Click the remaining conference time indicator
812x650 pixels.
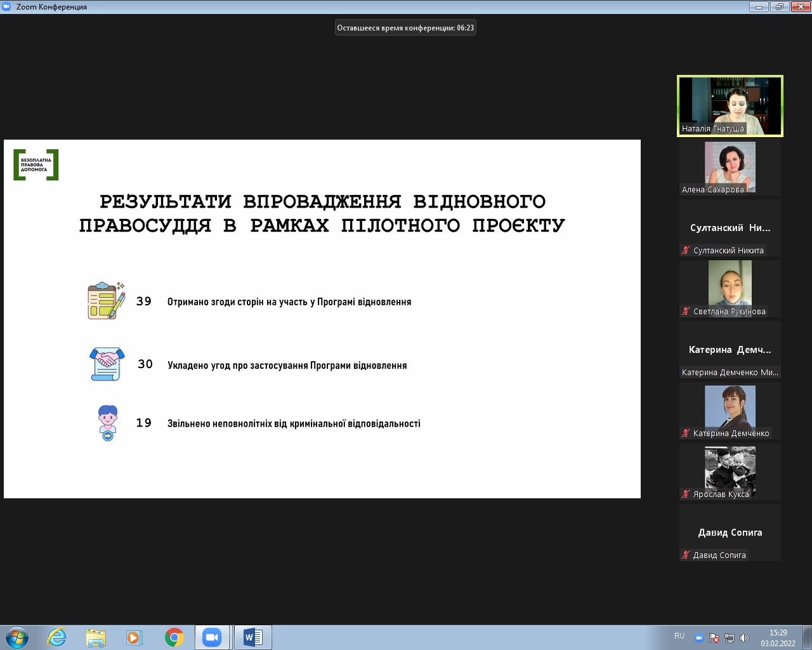405,28
